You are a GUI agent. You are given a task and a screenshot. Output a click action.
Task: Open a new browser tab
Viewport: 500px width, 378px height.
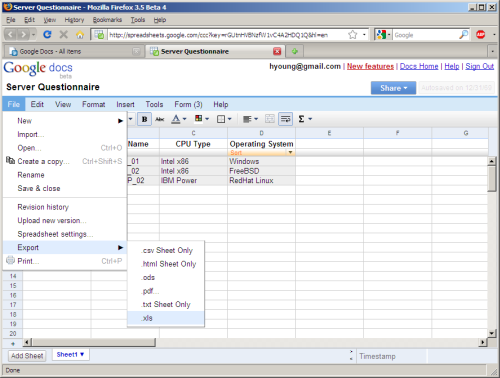(x=294, y=51)
